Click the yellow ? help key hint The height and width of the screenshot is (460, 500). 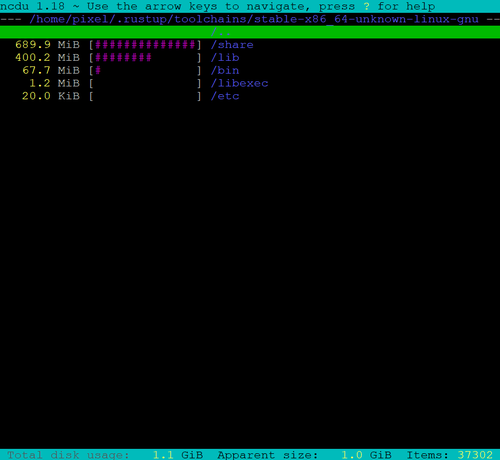point(366,6)
